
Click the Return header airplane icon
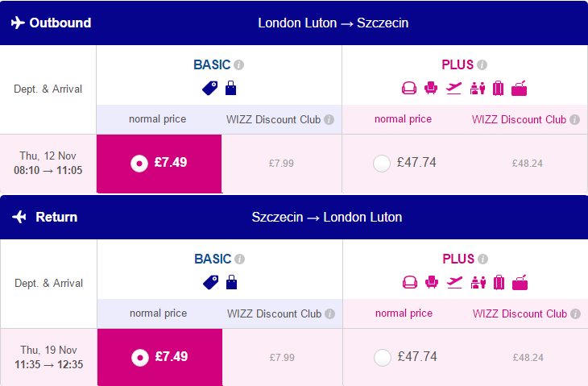pos(19,217)
